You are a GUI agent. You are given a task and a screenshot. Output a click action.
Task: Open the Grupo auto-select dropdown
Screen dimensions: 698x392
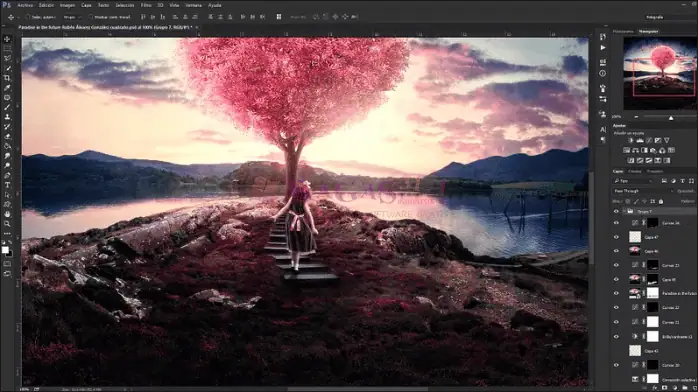72,17
